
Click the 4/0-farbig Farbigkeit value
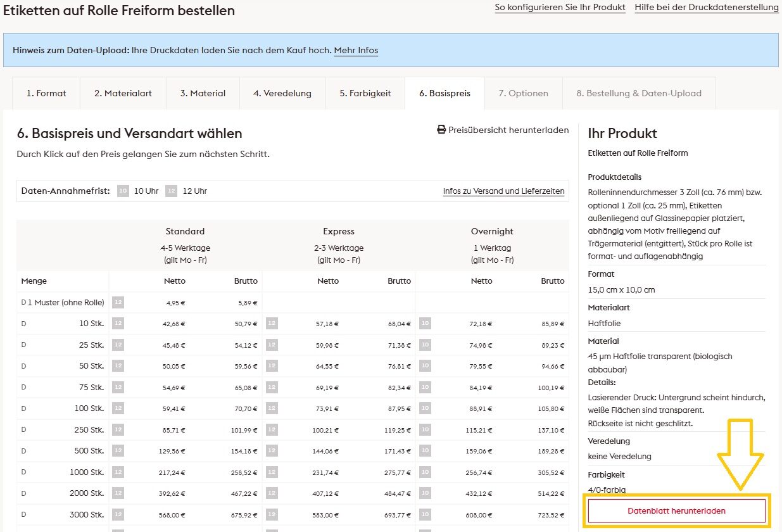[x=607, y=490]
